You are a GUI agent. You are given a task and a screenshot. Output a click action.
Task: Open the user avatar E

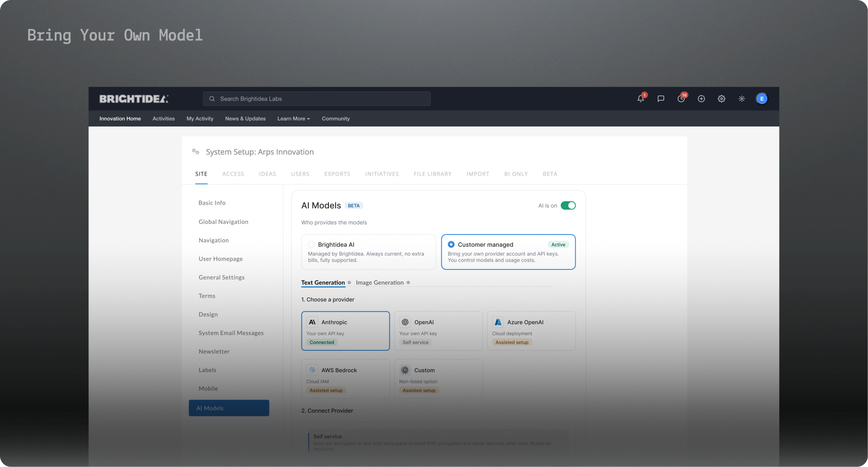click(762, 99)
